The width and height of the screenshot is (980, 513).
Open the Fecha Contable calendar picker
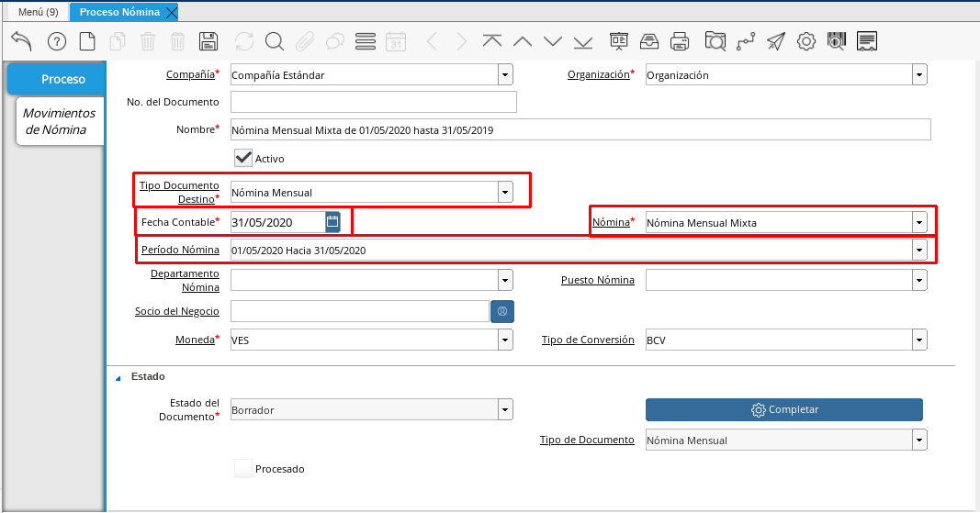point(332,222)
